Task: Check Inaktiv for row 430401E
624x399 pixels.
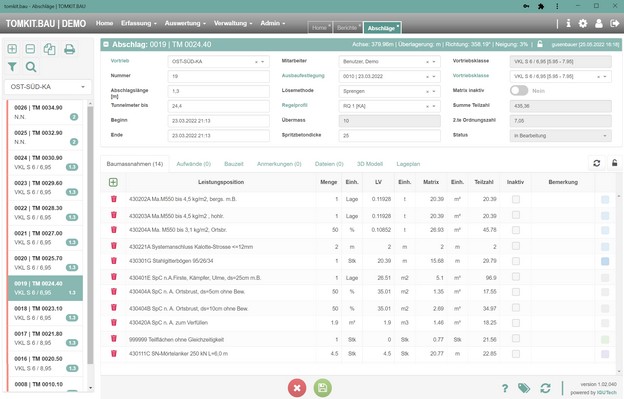Action: (516, 277)
